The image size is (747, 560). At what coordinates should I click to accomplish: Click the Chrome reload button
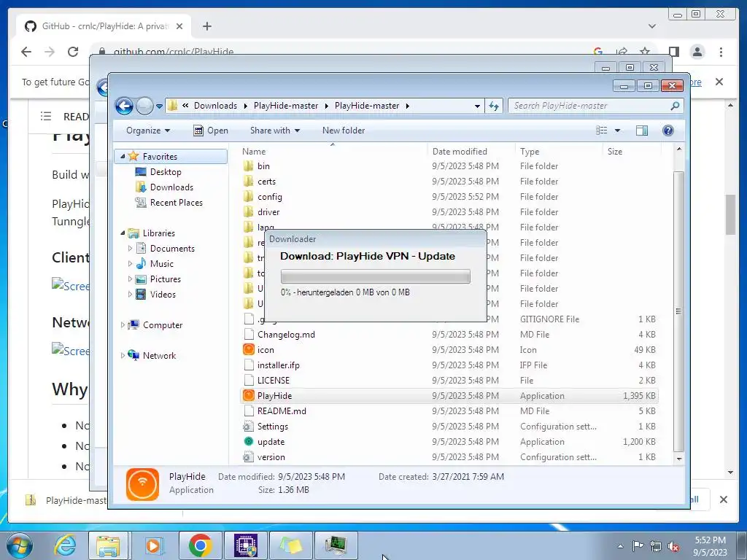click(73, 52)
